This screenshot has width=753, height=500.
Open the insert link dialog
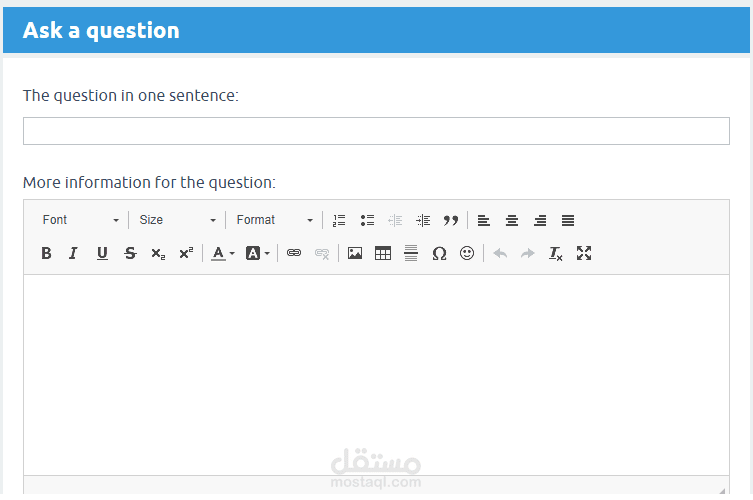(294, 253)
